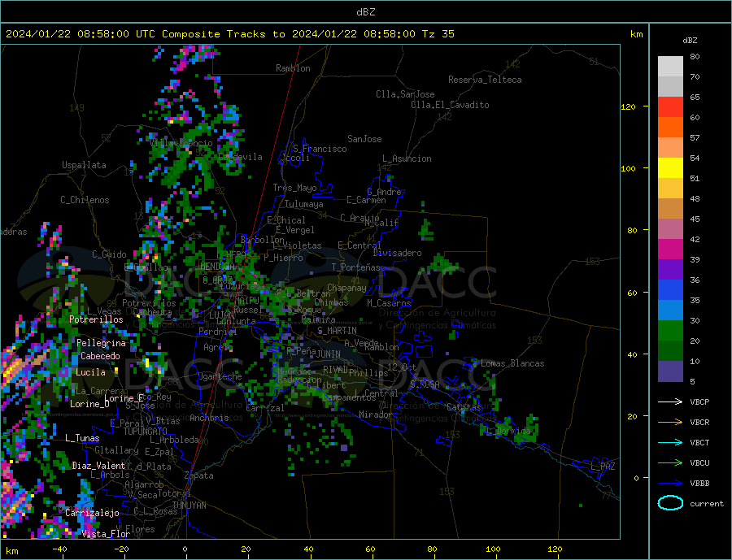Viewport: 732px width, 560px height.
Task: Click the white VBCP arrow in the legend
Action: (x=670, y=402)
